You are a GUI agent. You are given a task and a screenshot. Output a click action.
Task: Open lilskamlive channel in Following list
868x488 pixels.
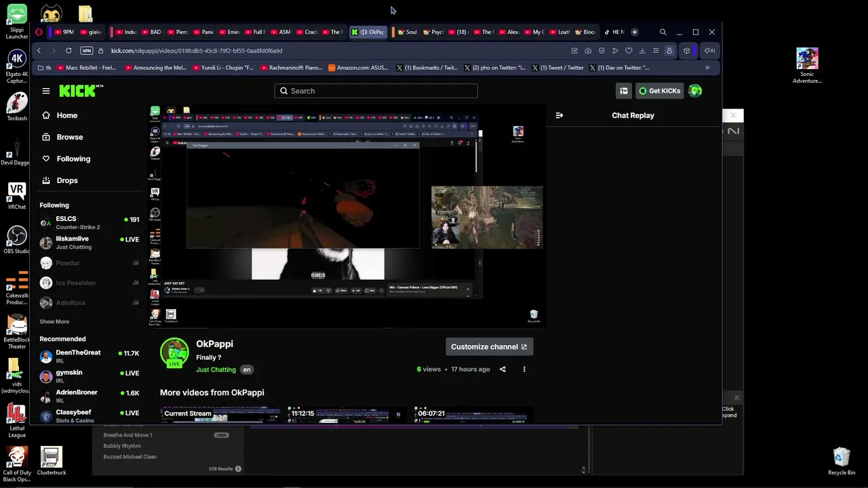90,243
